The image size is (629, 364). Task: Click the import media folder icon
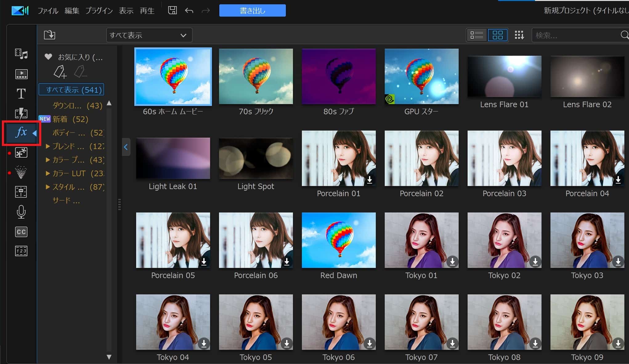[x=49, y=35]
